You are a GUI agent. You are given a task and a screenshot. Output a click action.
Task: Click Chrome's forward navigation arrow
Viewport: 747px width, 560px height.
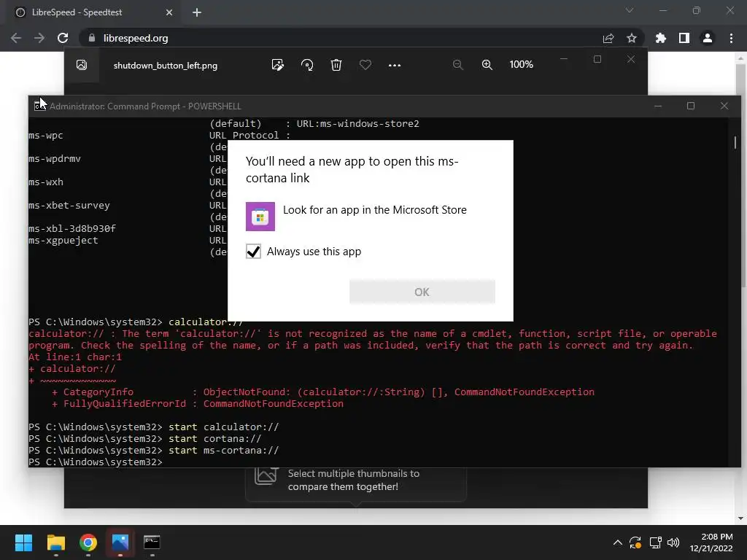point(39,38)
